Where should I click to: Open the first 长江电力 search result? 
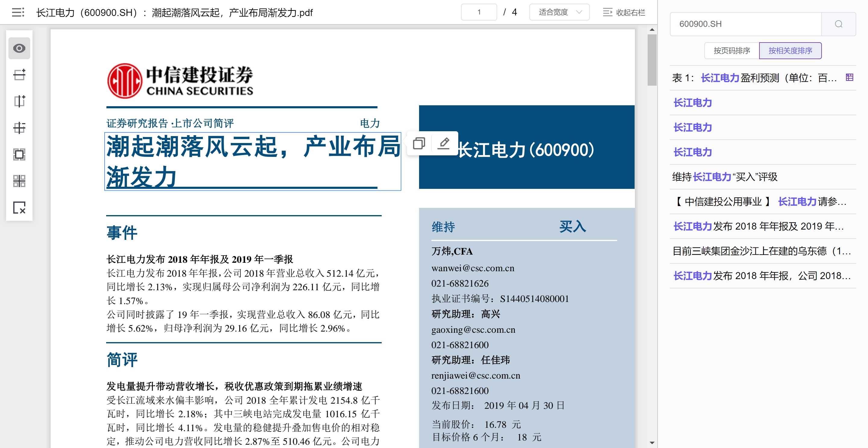[763, 103]
